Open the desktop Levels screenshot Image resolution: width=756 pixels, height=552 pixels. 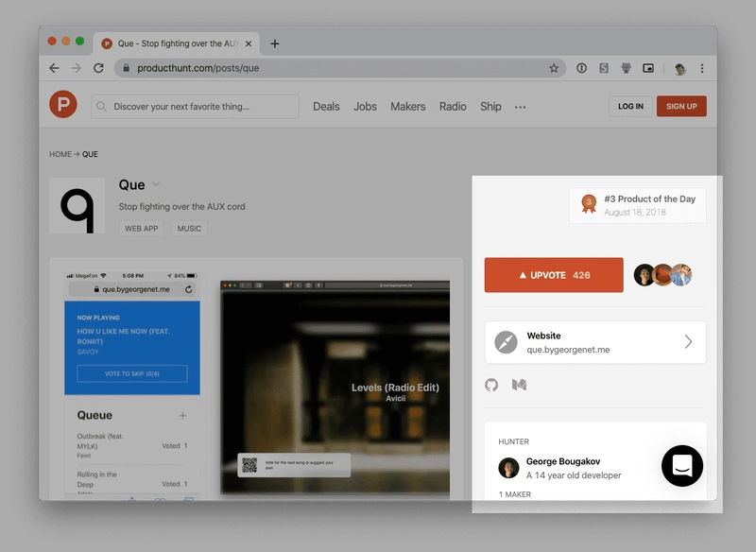(335, 388)
